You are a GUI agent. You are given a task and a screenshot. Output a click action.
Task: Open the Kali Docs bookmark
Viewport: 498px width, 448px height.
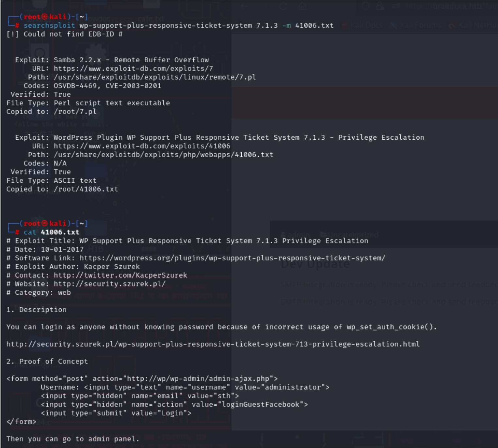point(362,25)
